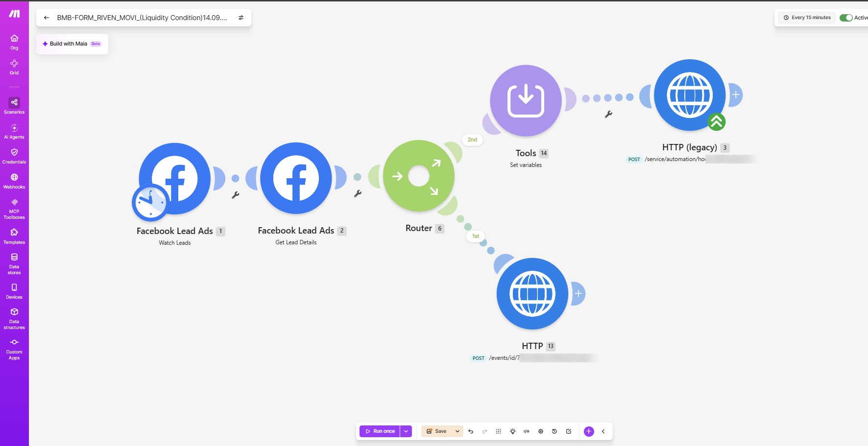Add a module after HTTP legacy
This screenshot has height=446, width=868.
click(735, 95)
